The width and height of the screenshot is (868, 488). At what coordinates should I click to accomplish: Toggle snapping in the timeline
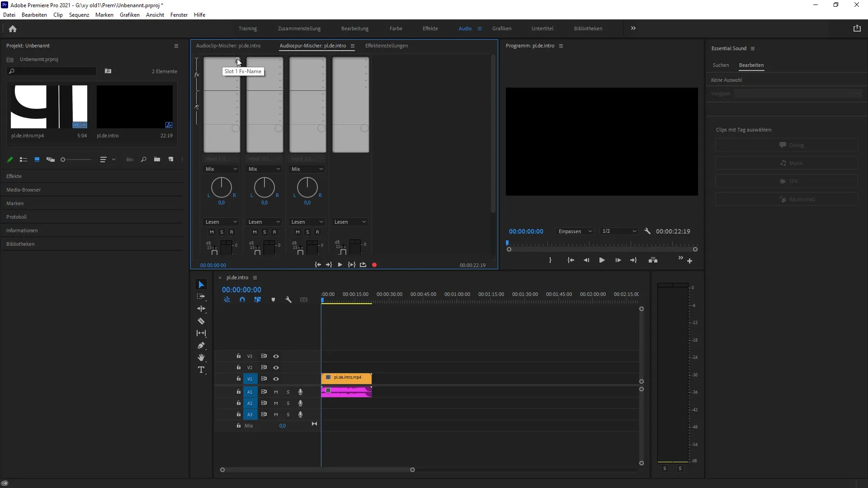click(242, 300)
